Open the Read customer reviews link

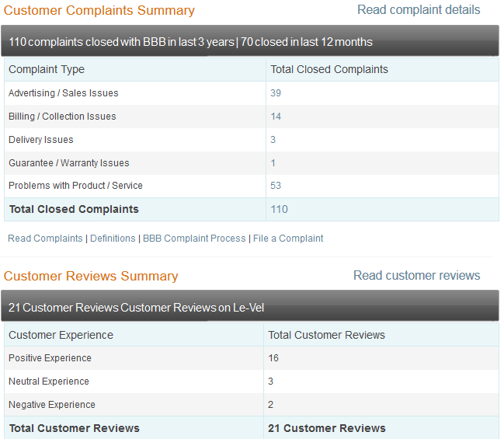416,276
